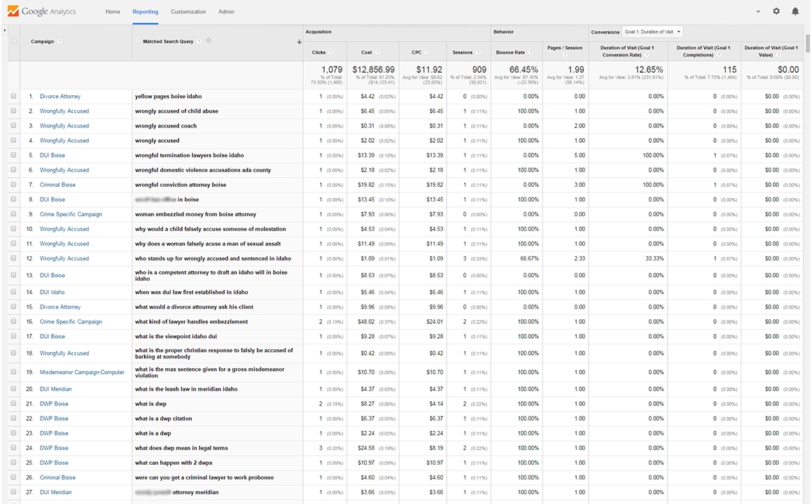Check the checkbox for row 1 Divorce Attorney

click(13, 96)
